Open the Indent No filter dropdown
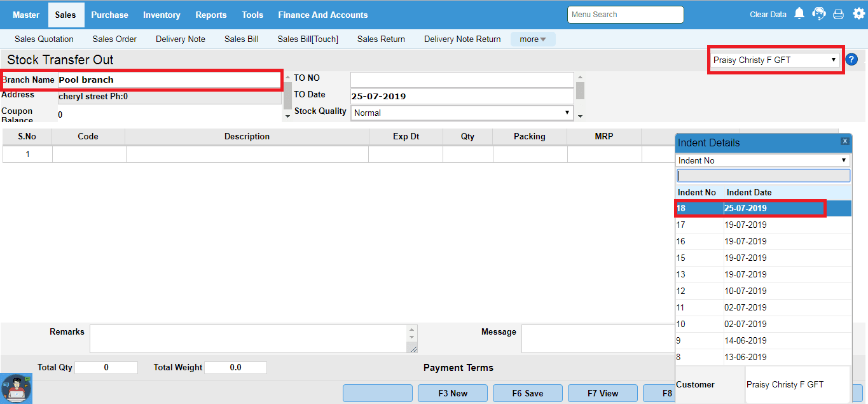868x404 pixels. point(762,160)
